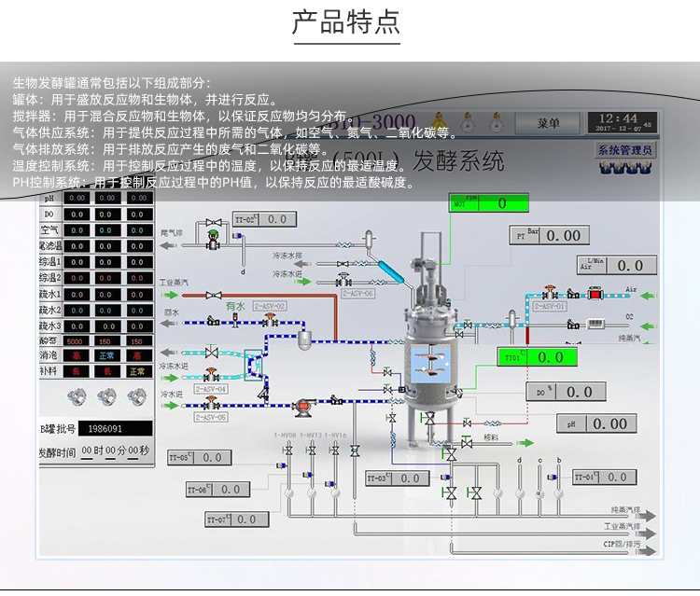This screenshot has width=700, height=596.
Task: Toggle the 1-HV16 hand valve
Action: [x=335, y=450]
